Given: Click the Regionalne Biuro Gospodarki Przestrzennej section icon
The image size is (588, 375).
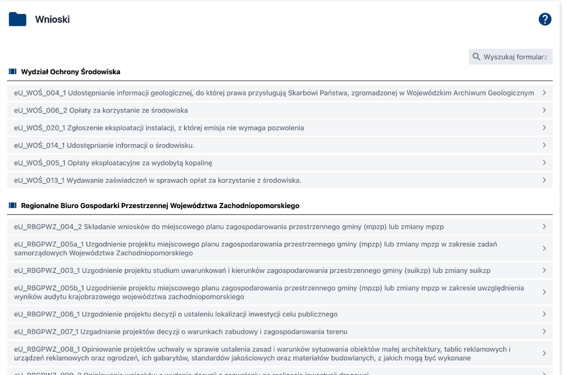Looking at the screenshot, I should click(x=12, y=205).
